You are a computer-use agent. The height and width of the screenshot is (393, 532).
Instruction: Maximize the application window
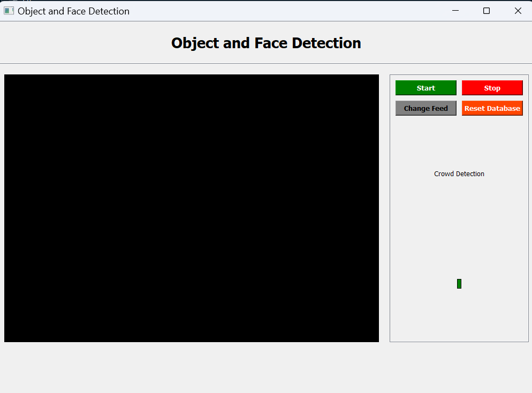486,10
